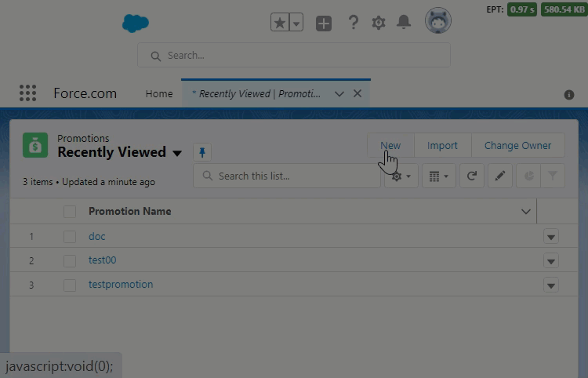This screenshot has width=588, height=378.
Task: Toggle the select-all rows checkbox
Action: pos(70,211)
